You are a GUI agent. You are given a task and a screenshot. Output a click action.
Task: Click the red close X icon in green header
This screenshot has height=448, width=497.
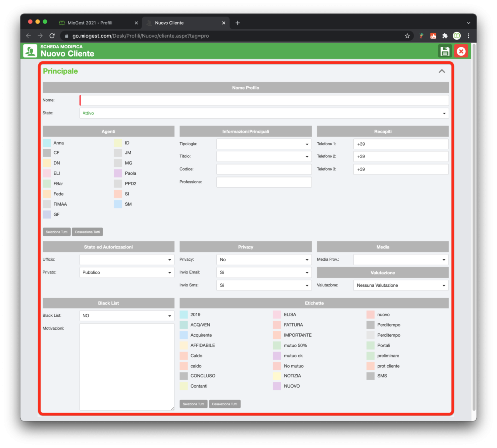click(x=461, y=51)
